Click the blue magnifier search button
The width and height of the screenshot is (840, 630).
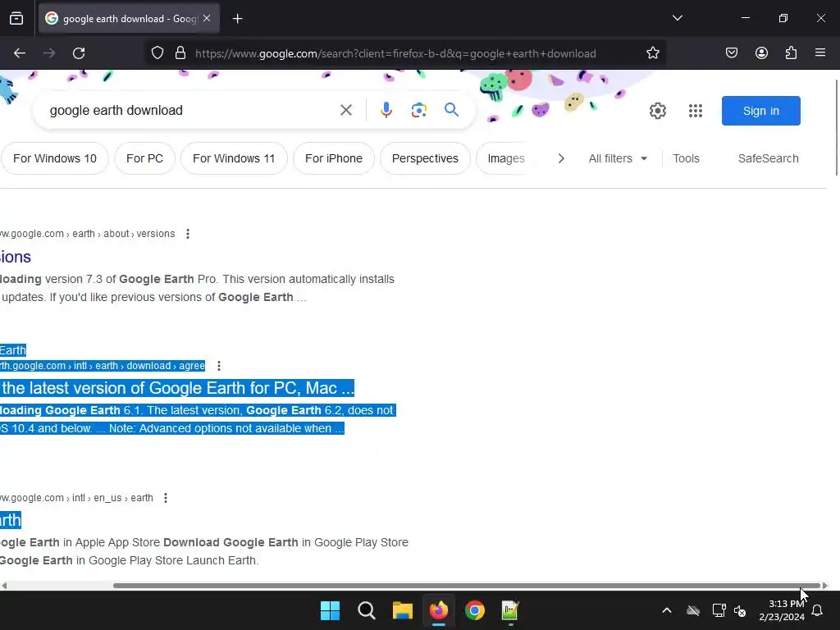[452, 110]
